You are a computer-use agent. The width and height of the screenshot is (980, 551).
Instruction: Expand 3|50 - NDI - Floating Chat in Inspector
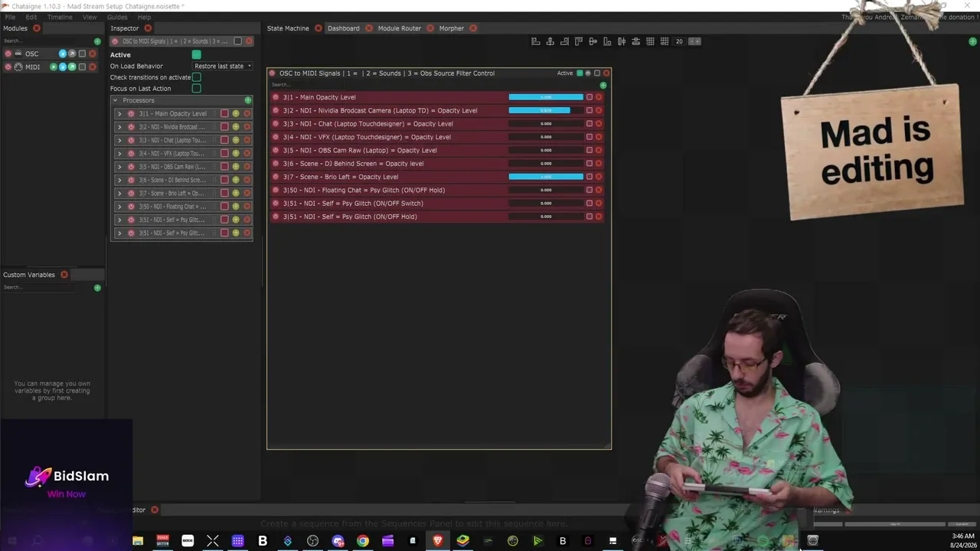click(119, 207)
